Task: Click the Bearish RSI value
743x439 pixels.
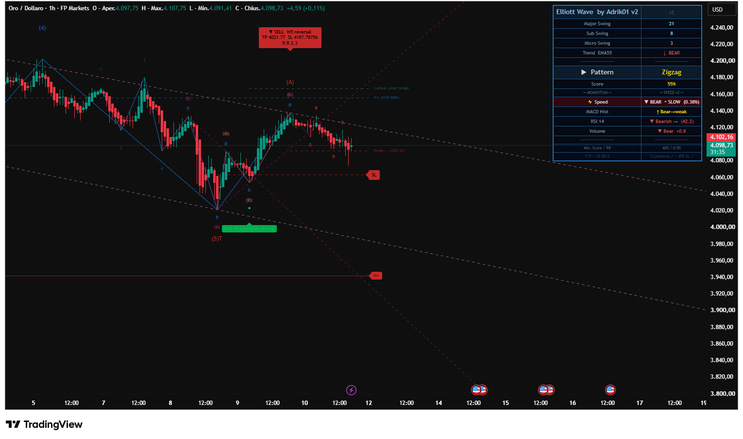Action: [671, 121]
